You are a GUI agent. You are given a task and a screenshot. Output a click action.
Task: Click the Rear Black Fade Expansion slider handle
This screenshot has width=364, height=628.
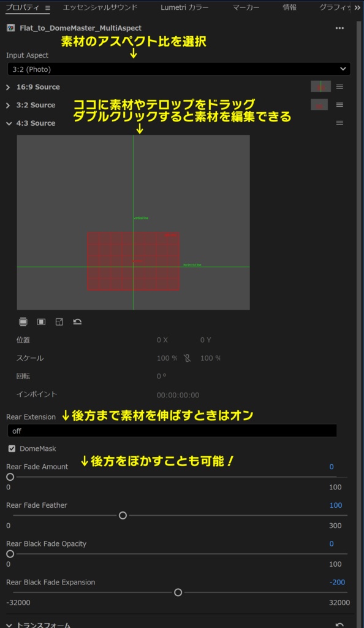click(178, 592)
